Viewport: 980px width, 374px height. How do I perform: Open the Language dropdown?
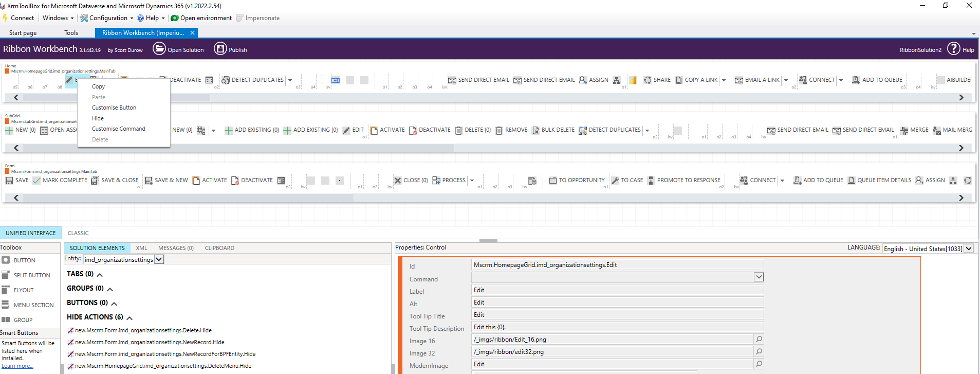969,248
